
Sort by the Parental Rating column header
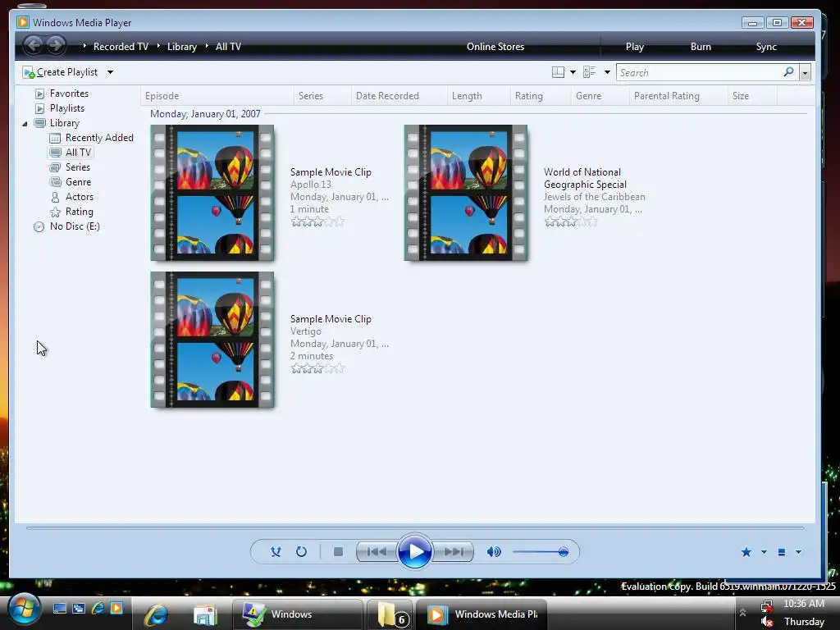[x=678, y=96]
